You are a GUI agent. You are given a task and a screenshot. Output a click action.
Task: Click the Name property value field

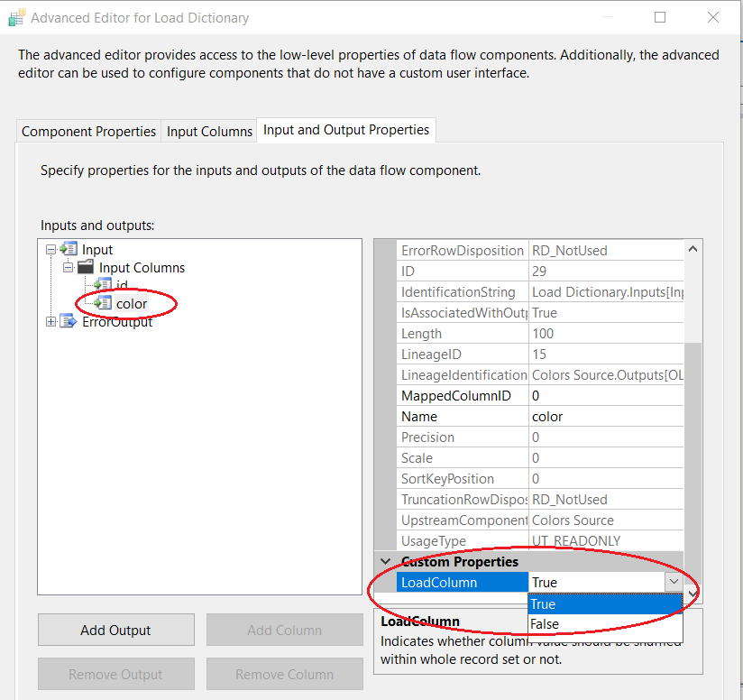pos(604,417)
